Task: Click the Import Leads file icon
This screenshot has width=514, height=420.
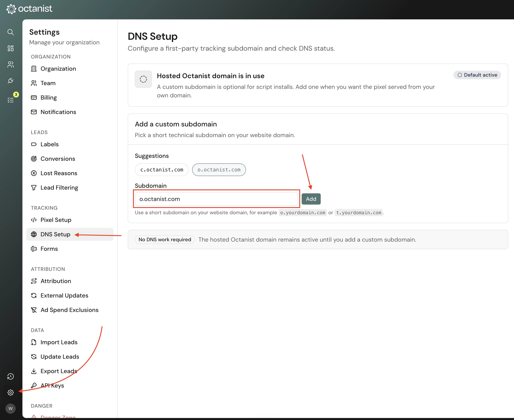Action: click(34, 342)
